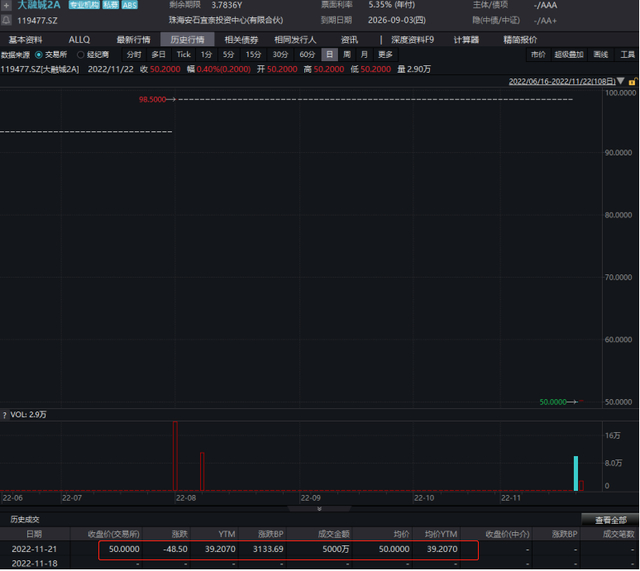Select 经纪商 data source radio button

[x=81, y=55]
